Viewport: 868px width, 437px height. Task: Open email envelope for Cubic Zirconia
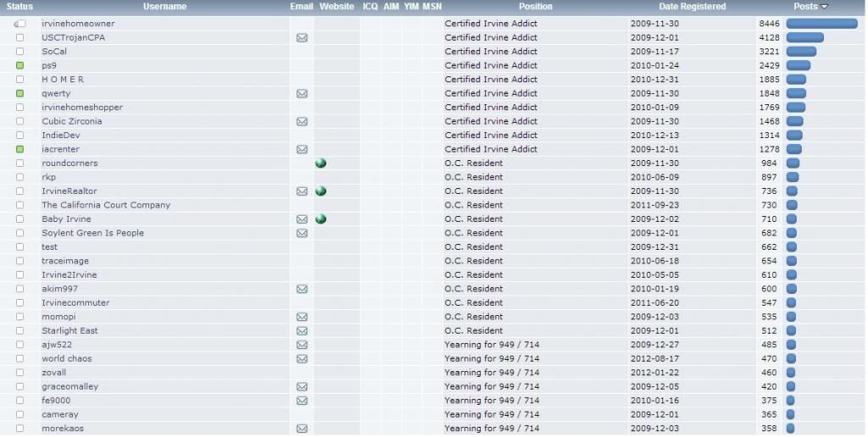point(302,121)
